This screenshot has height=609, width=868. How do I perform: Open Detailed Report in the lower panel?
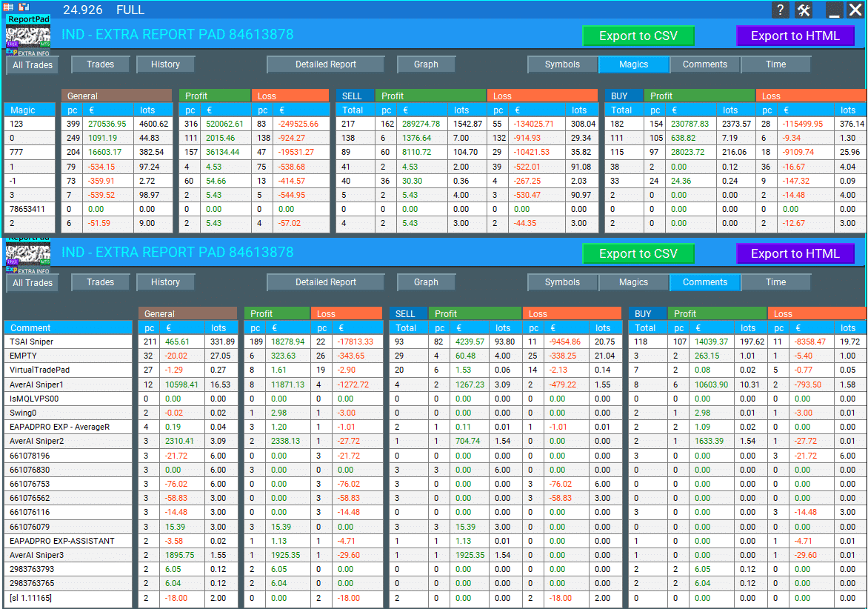pyautogui.click(x=326, y=282)
